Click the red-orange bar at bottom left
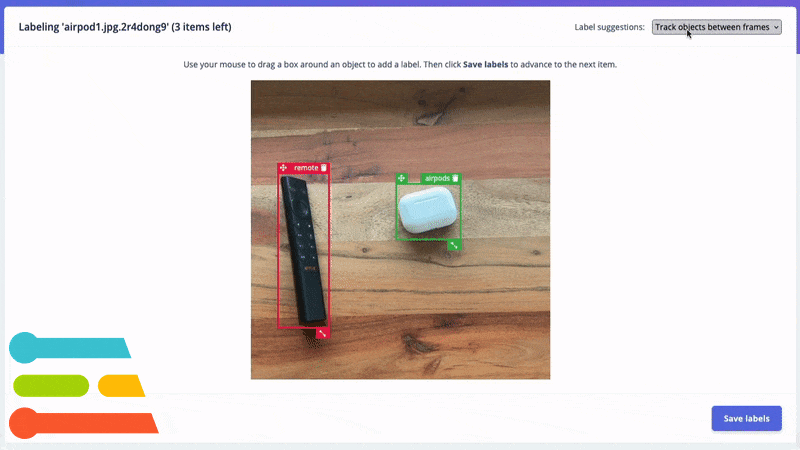The width and height of the screenshot is (800, 450). point(84,423)
